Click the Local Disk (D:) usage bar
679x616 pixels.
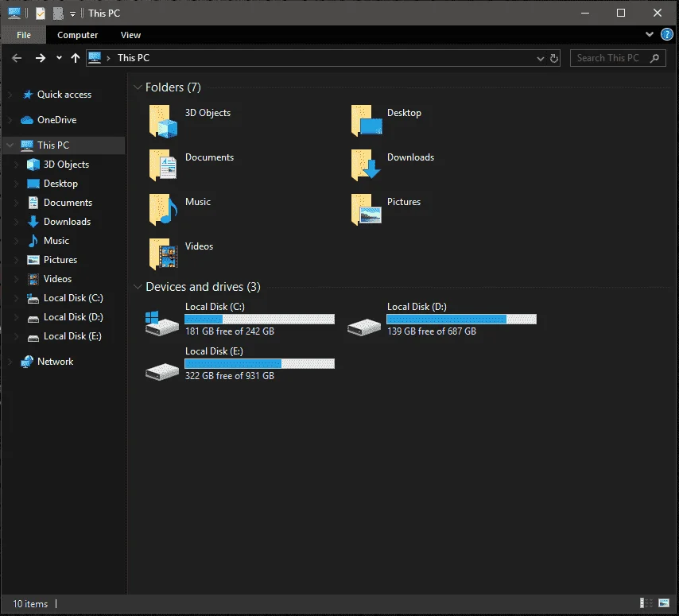tap(461, 320)
